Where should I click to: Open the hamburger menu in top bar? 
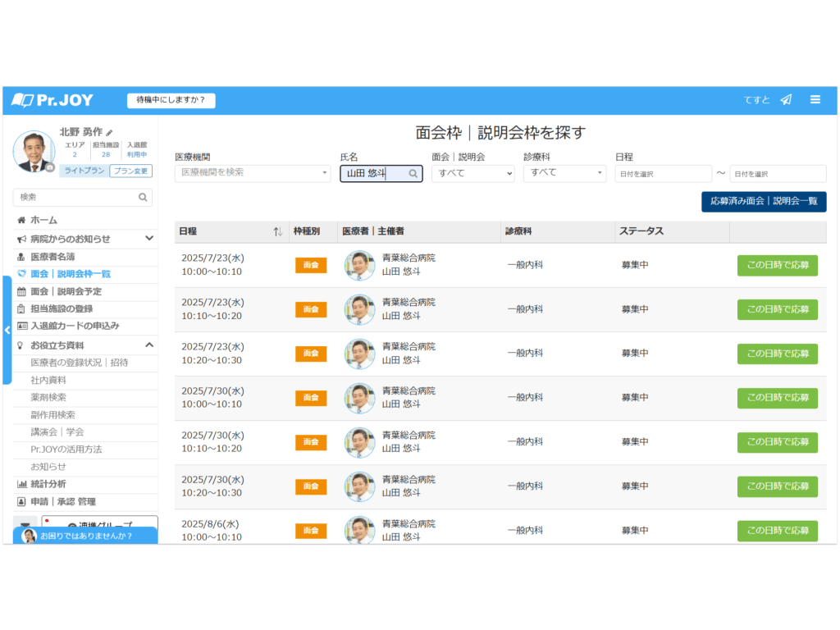click(x=815, y=100)
